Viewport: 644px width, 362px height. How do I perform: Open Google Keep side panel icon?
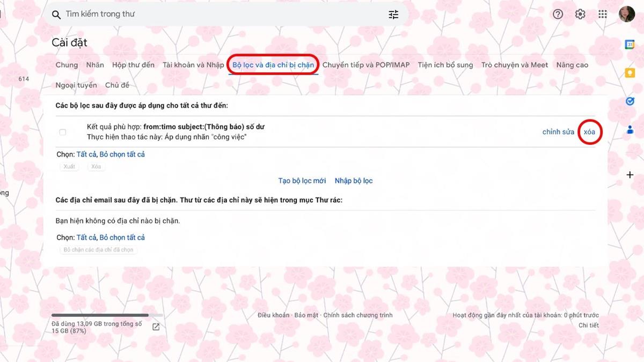point(630,72)
